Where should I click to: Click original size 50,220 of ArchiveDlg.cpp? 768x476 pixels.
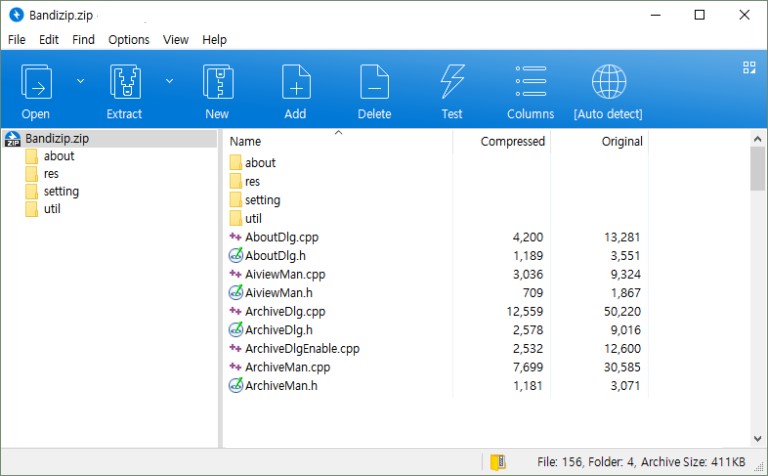tap(622, 311)
